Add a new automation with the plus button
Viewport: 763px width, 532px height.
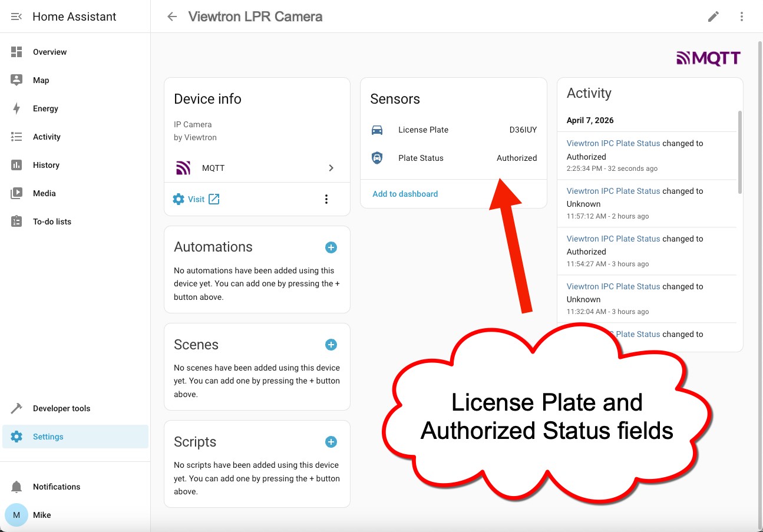[x=331, y=247]
